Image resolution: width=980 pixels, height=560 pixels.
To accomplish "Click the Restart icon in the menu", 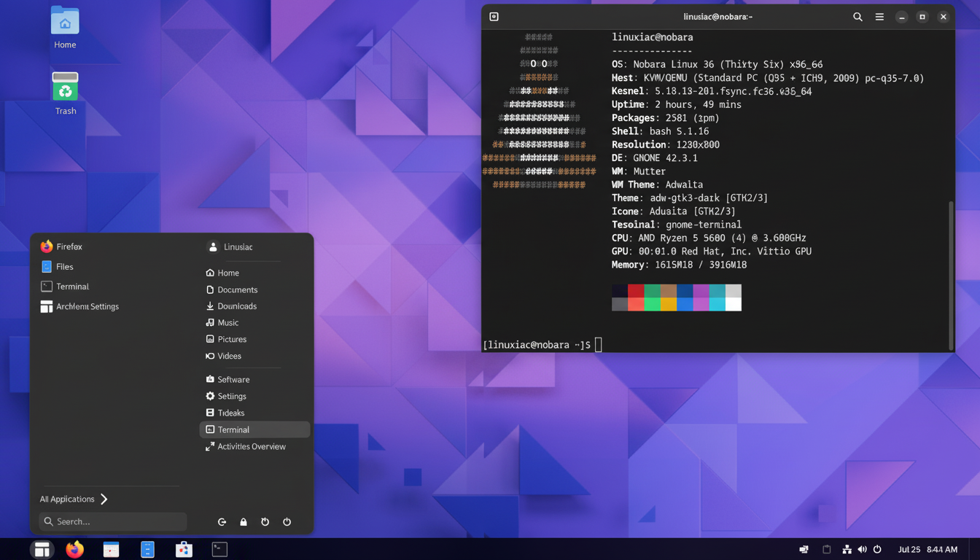I will (x=265, y=521).
